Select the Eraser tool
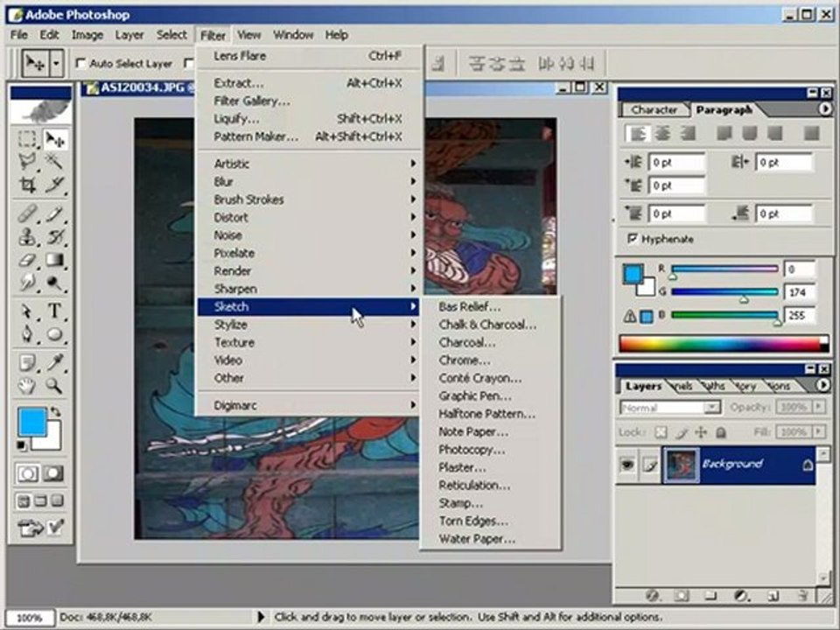Image resolution: width=840 pixels, height=630 pixels. [x=27, y=260]
